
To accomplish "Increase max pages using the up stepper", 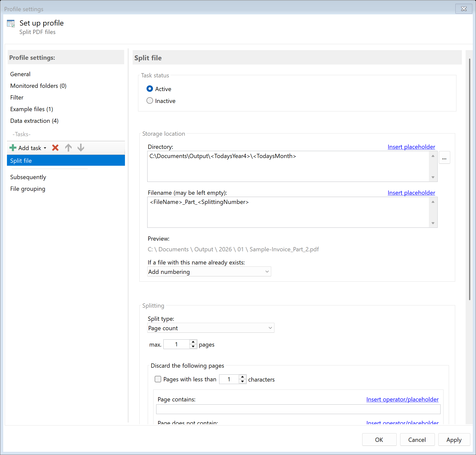I will coord(193,342).
